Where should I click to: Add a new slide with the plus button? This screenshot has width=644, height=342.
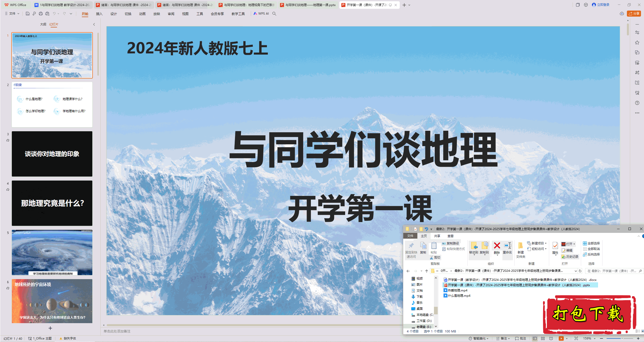point(50,328)
